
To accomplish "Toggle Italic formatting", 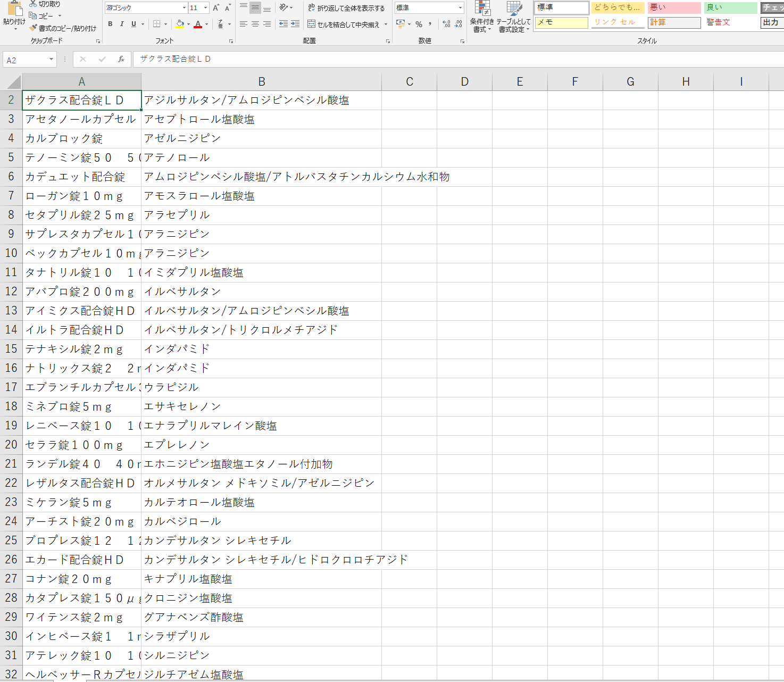I will click(122, 24).
